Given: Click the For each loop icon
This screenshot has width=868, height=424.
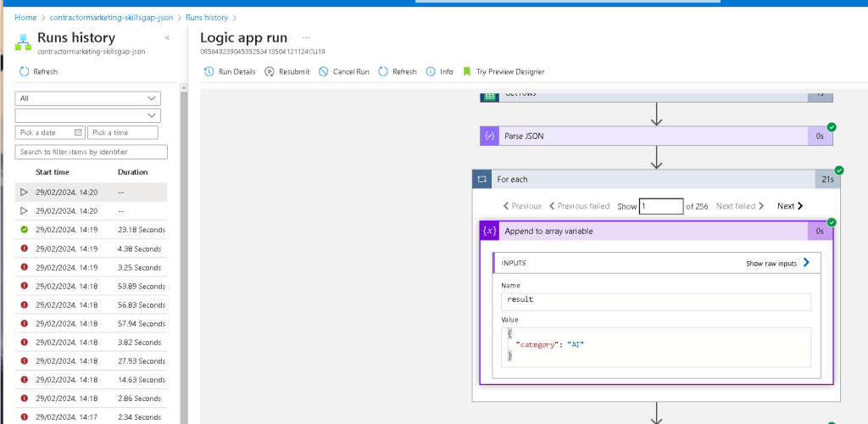Looking at the screenshot, I should click(481, 179).
